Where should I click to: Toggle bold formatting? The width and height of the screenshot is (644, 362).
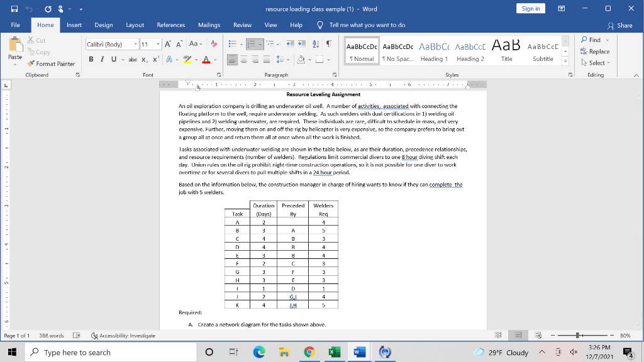[91, 60]
